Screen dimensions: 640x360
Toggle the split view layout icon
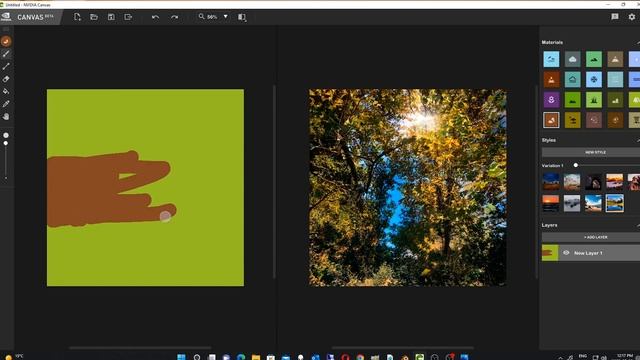[x=242, y=17]
